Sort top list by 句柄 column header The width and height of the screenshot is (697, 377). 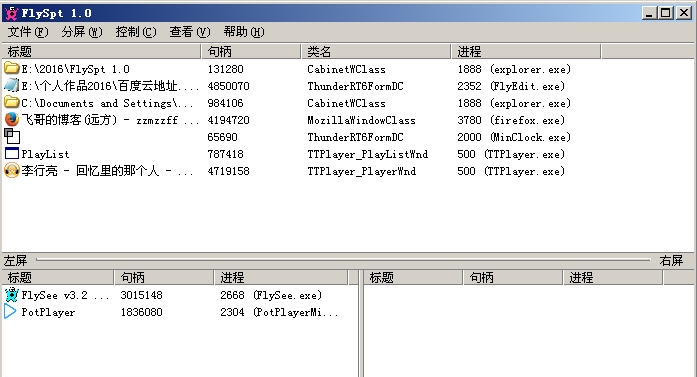pyautogui.click(x=251, y=52)
